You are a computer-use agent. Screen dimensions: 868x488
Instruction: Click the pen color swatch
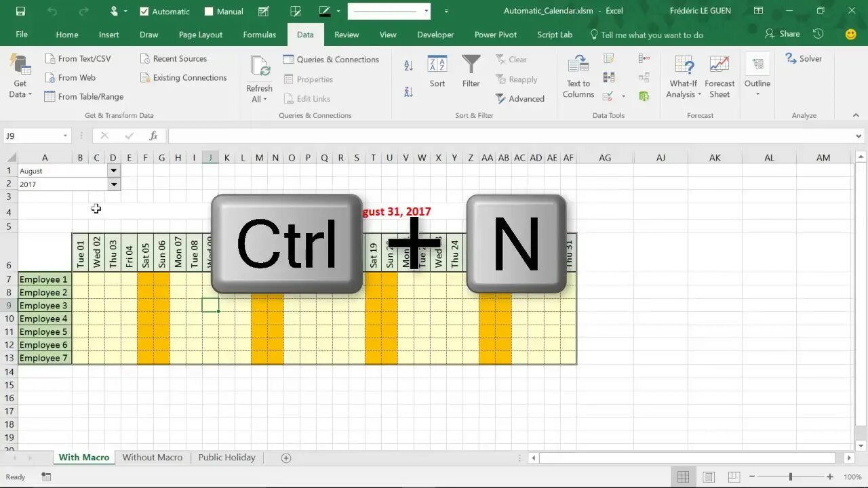click(324, 11)
